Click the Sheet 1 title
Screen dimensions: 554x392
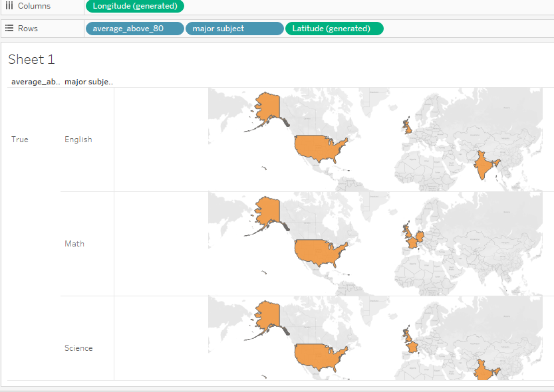pyautogui.click(x=31, y=60)
